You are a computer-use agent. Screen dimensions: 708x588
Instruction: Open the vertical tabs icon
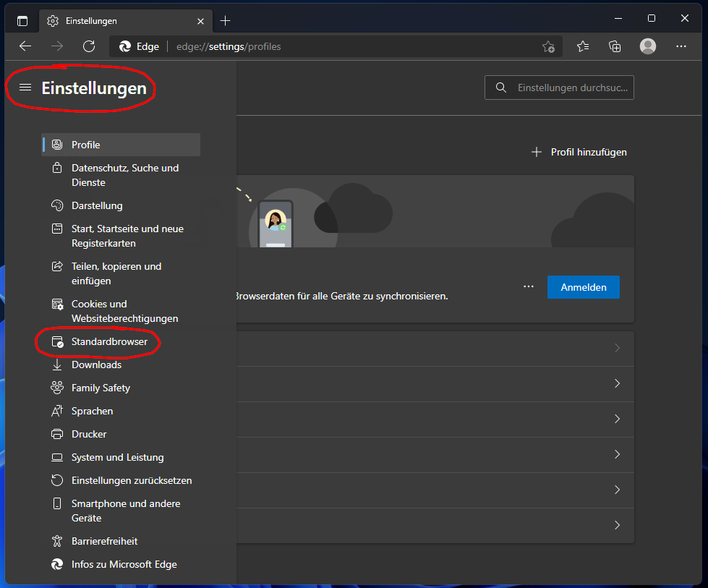(22, 21)
